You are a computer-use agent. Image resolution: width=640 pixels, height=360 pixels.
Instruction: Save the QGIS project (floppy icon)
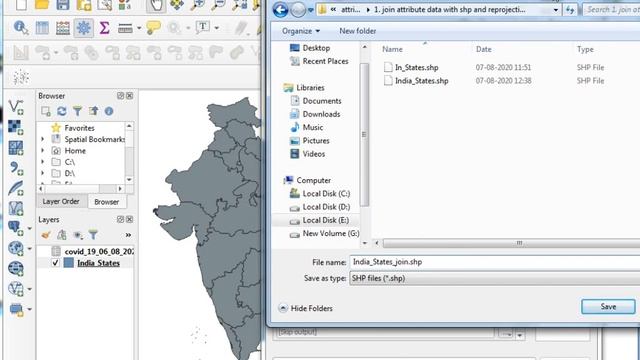point(62,5)
